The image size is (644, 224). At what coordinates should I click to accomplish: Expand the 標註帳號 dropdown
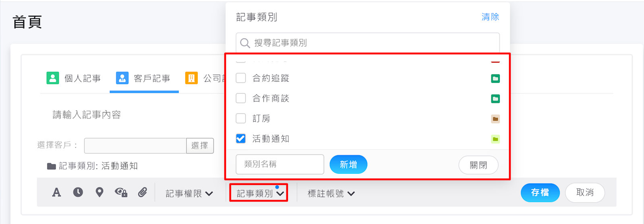(331, 193)
